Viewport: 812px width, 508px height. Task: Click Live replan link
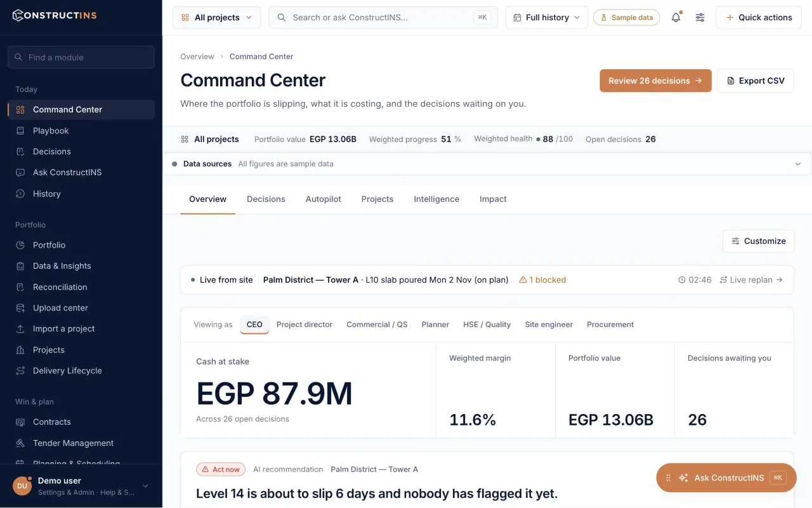751,280
